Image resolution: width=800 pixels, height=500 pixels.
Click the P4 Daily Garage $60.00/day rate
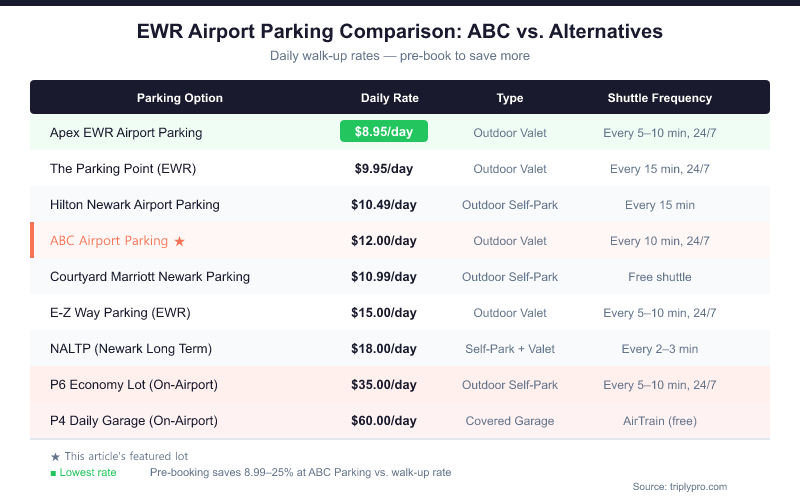tap(384, 420)
